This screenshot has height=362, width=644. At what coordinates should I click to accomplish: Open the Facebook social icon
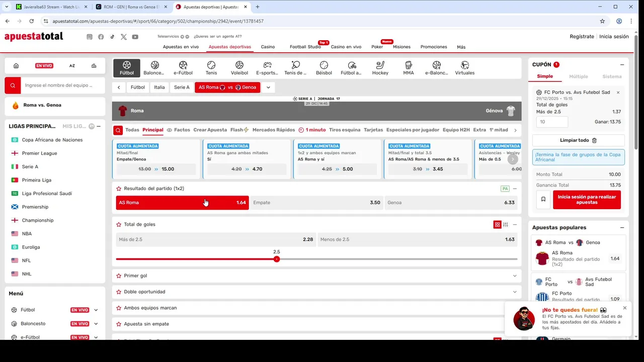pos(101,37)
